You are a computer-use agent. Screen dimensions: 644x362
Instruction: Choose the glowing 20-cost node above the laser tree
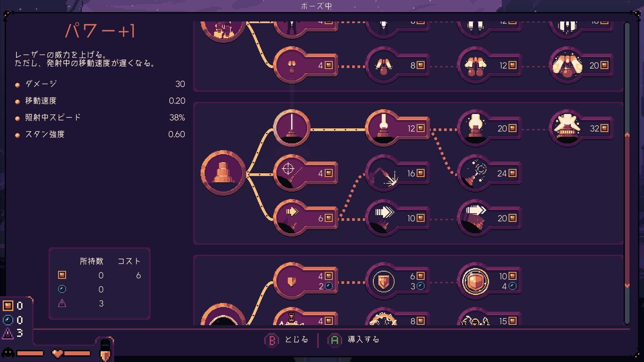[x=581, y=65]
